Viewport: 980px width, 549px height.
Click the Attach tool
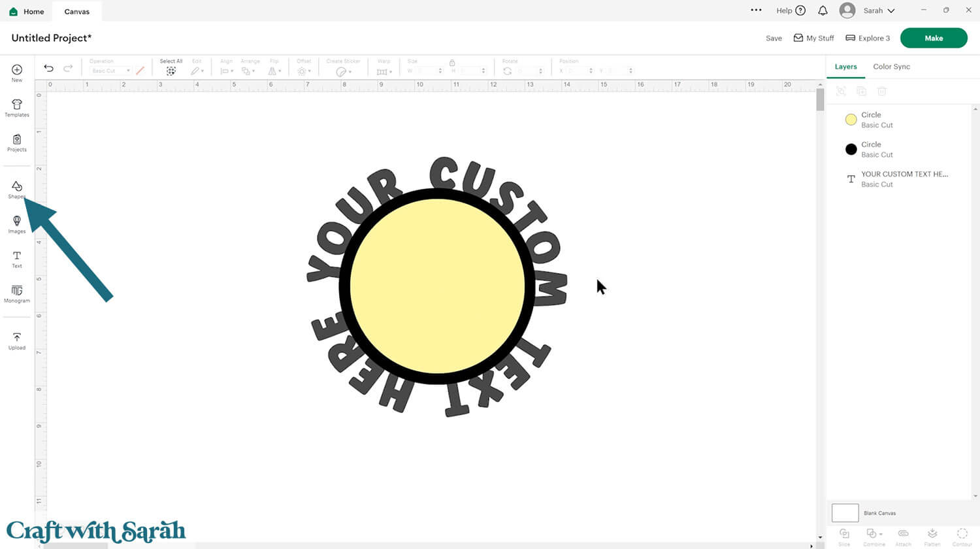[x=903, y=536]
